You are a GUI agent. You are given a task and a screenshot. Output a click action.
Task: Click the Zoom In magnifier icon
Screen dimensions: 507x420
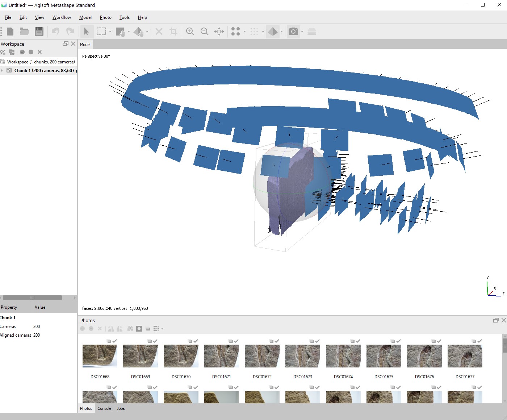[x=190, y=32]
